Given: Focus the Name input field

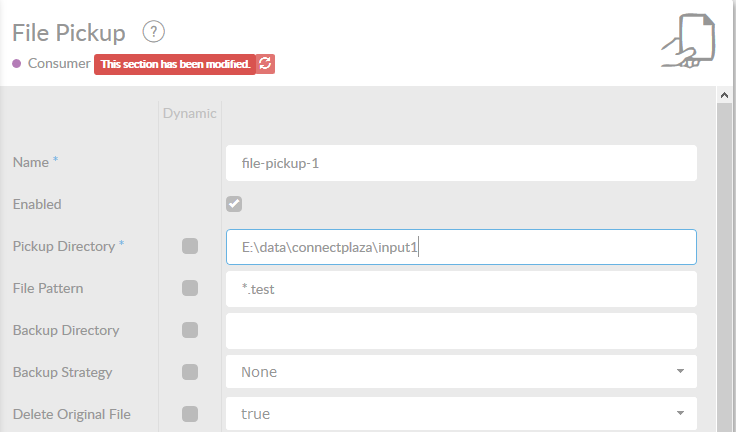Looking at the screenshot, I should click(461, 163).
